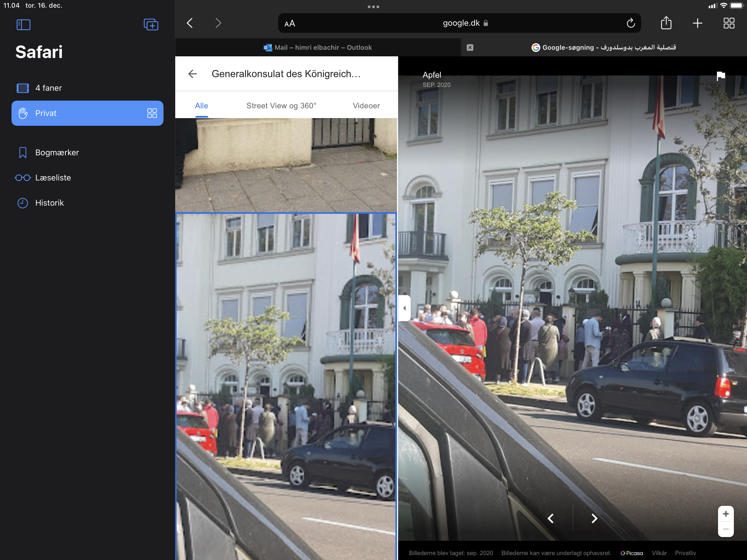Show the next photo

point(594,518)
